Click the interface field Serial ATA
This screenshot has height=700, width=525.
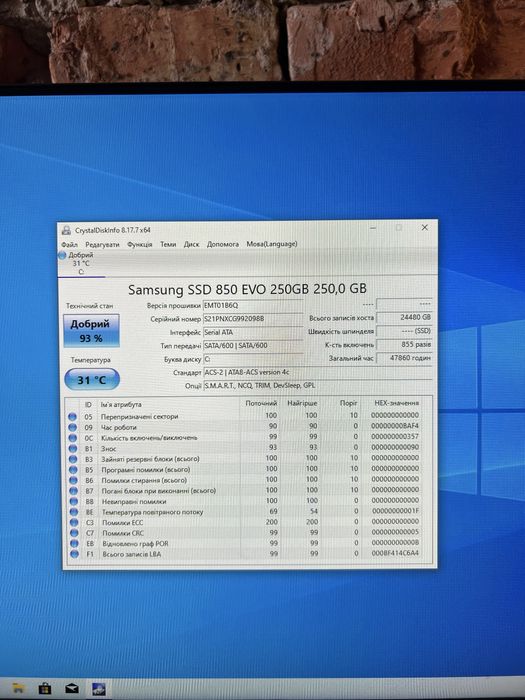click(253, 333)
